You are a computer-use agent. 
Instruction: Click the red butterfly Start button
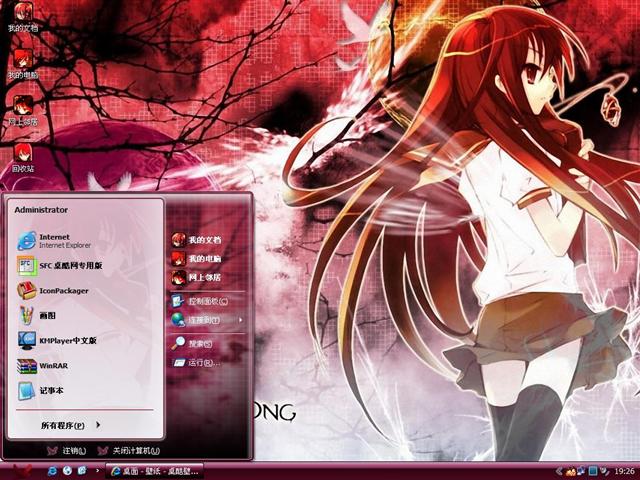tap(20, 472)
